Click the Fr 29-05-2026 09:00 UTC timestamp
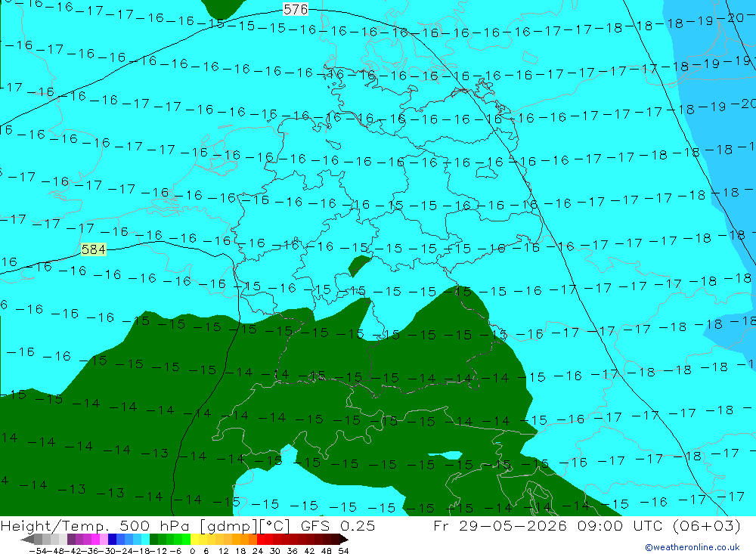Screen dimensions: 756x554 tap(547, 525)
